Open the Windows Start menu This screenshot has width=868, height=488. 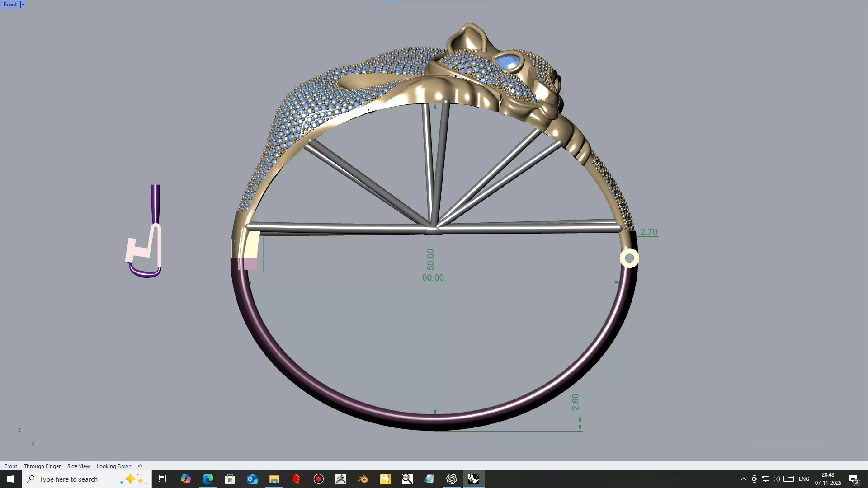(11, 479)
